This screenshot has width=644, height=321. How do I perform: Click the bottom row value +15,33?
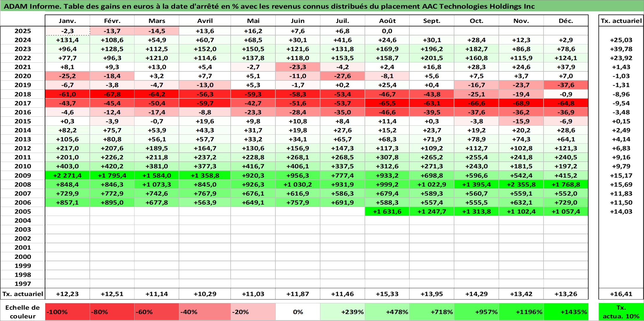point(387,294)
